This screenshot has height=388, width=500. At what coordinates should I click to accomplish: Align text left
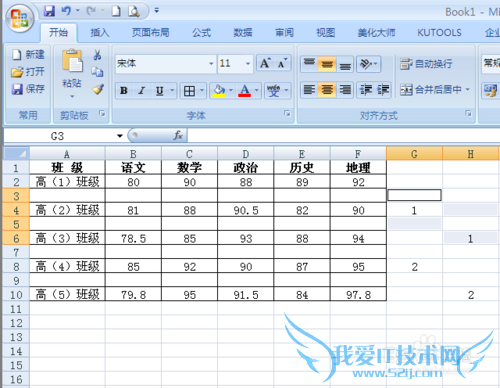point(309,90)
